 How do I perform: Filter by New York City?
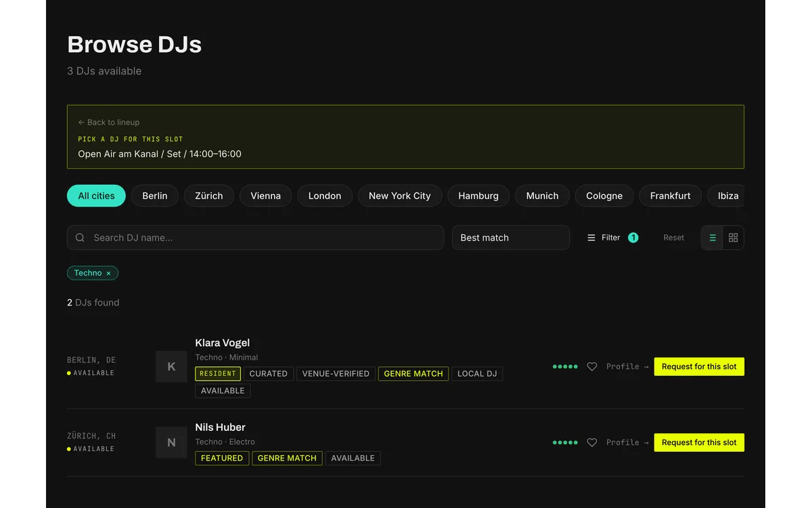pyautogui.click(x=400, y=196)
